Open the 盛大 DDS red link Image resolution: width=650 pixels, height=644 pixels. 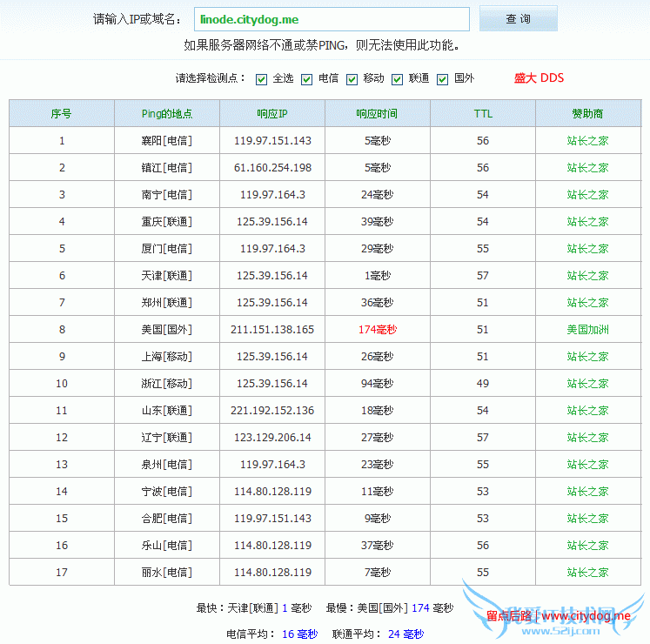point(539,78)
